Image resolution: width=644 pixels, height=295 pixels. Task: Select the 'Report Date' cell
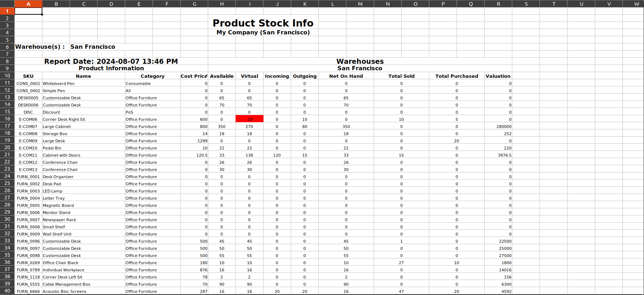111,61
